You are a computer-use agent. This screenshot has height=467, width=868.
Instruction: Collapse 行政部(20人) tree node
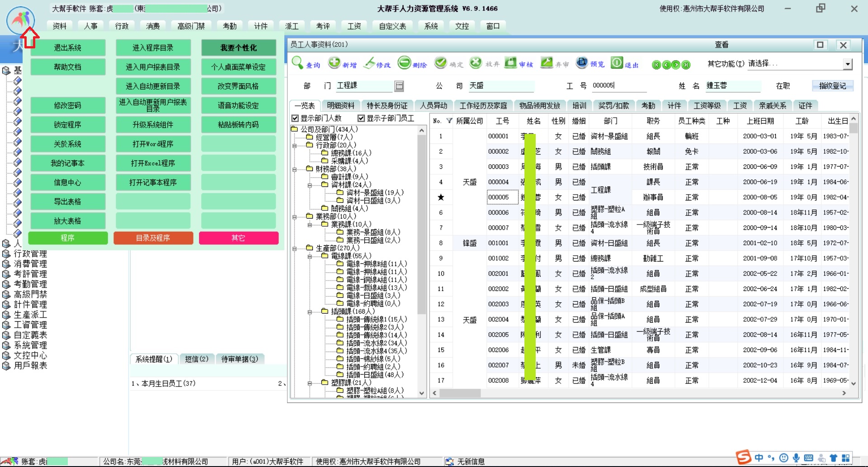tap(294, 146)
